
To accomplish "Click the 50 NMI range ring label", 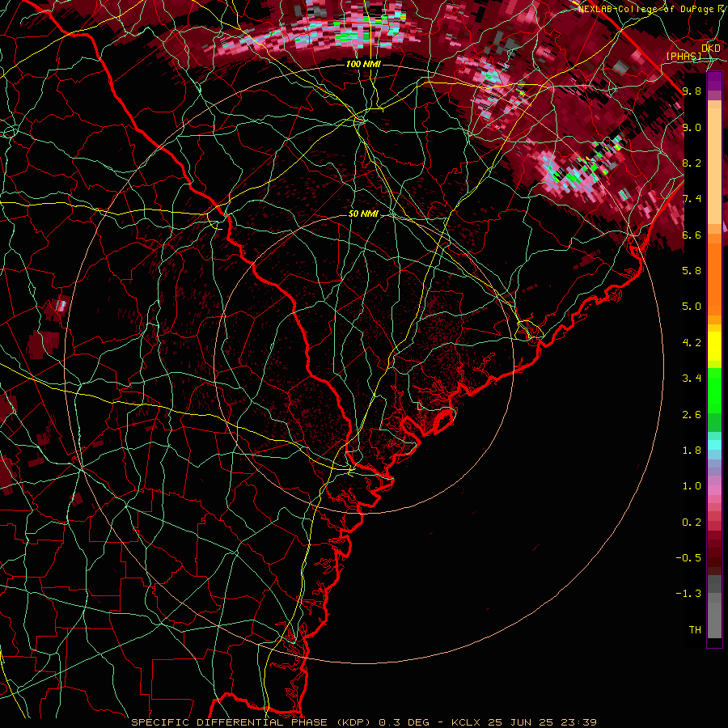I will point(363,214).
